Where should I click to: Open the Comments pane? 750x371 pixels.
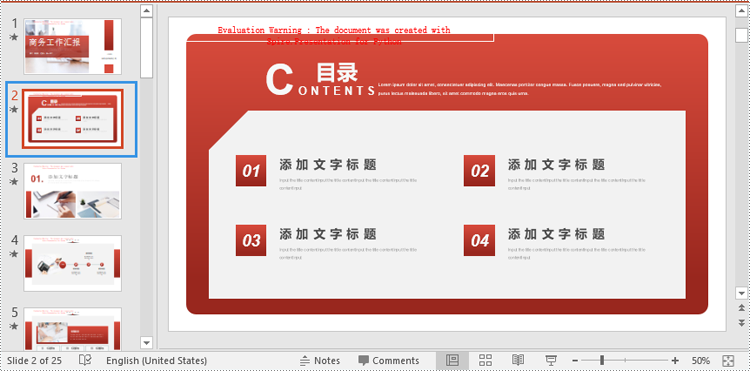[388, 360]
